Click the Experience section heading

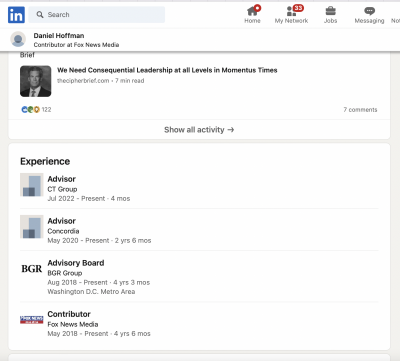tap(45, 161)
